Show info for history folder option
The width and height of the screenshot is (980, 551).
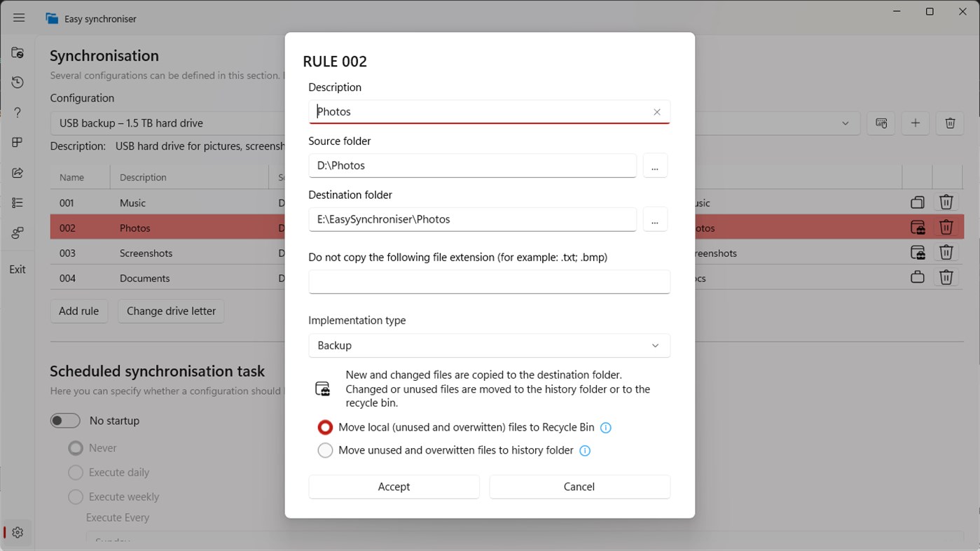[585, 451]
